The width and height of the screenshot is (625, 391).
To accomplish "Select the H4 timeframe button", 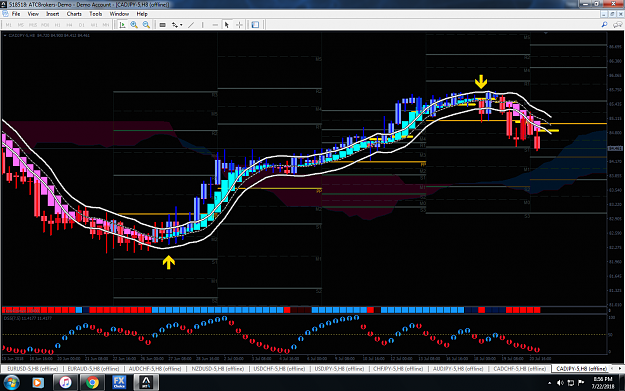I will 69,25.
